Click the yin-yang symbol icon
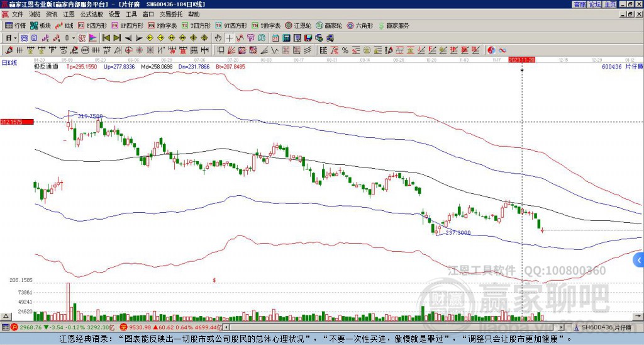644x345 pixels. pyautogui.click(x=491, y=50)
